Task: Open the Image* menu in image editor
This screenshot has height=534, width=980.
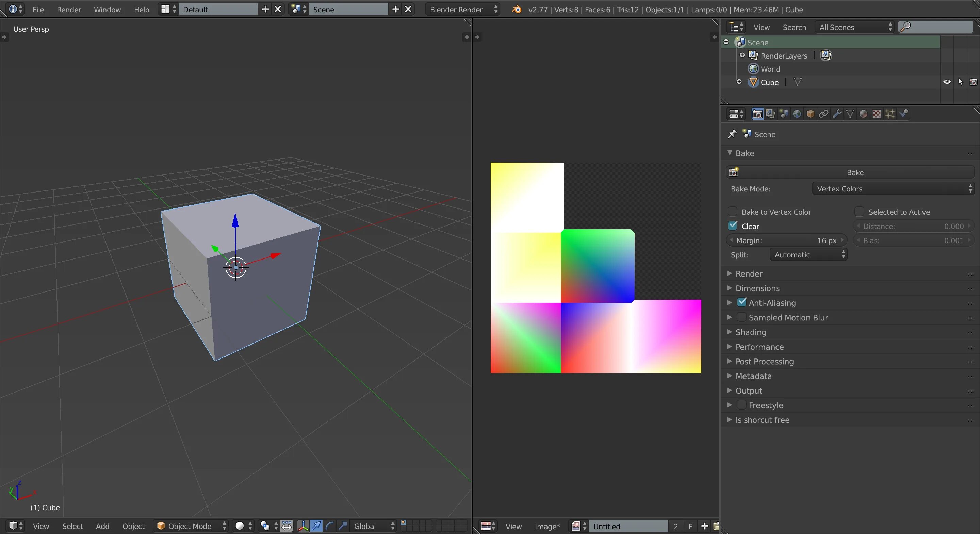Action: pos(547,527)
